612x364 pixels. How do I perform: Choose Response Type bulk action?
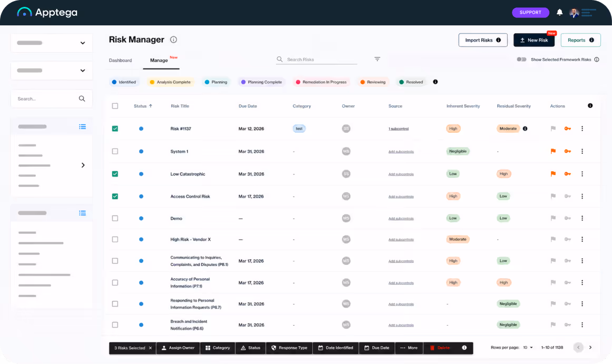[x=289, y=348]
